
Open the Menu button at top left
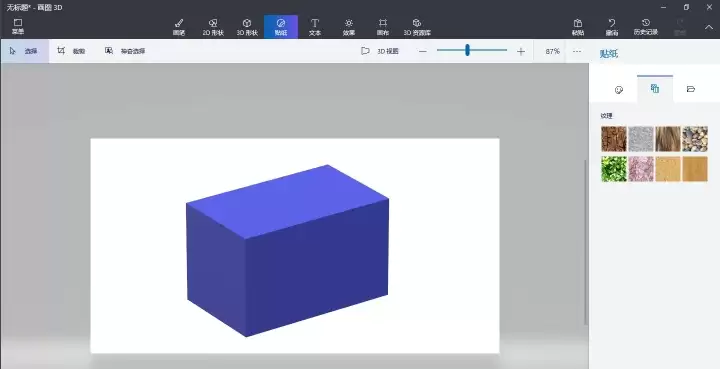18,27
